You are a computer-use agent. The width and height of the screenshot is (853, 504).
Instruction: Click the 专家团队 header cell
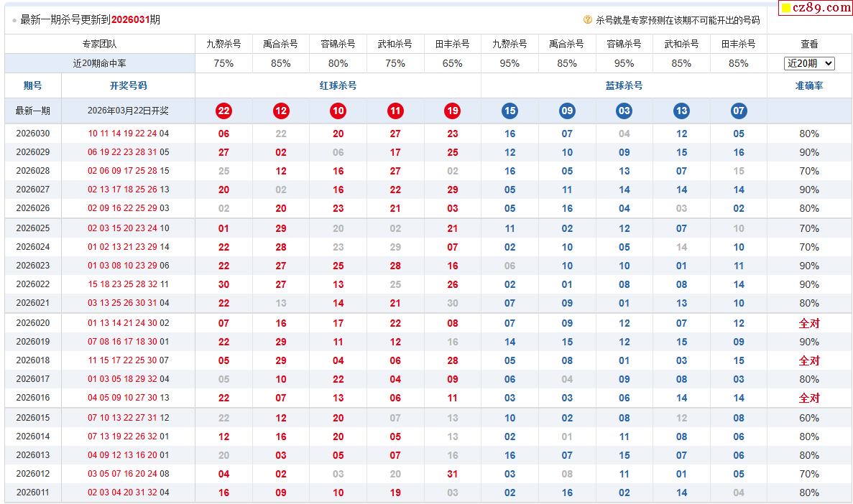click(x=100, y=44)
